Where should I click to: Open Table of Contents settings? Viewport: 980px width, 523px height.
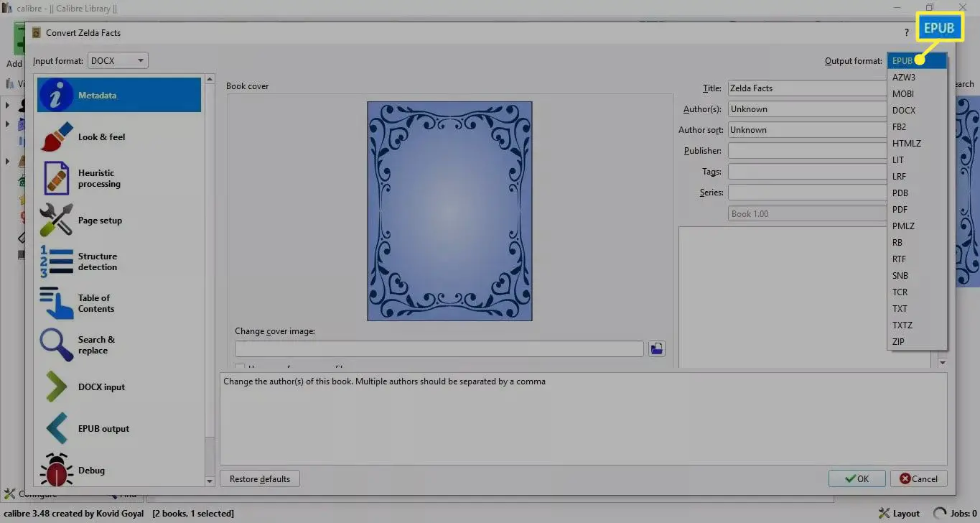coord(119,303)
